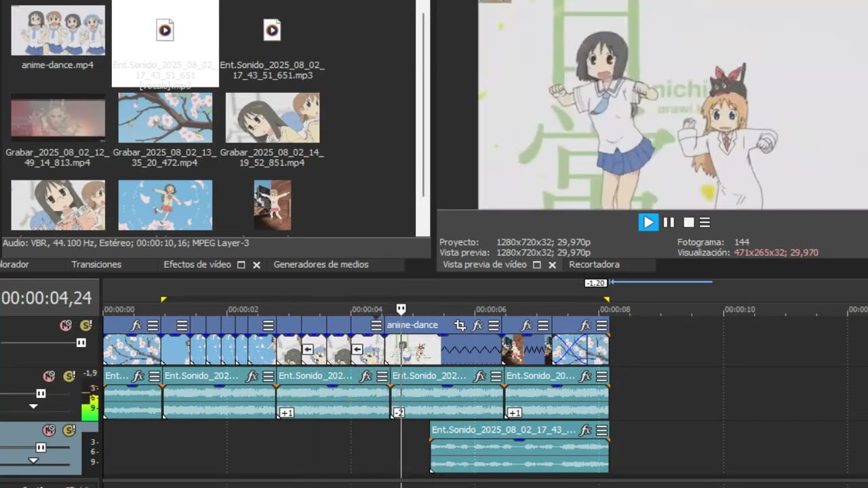Open event menu of clip right after anime-dance
The height and width of the screenshot is (488, 868).
click(x=543, y=325)
